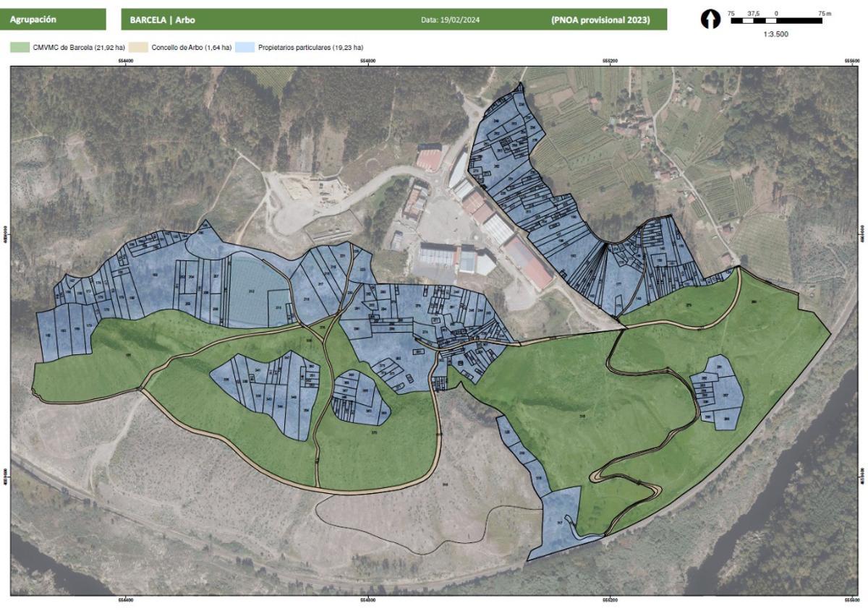
Task: Select the Agrupación header label
Action: coord(33,20)
